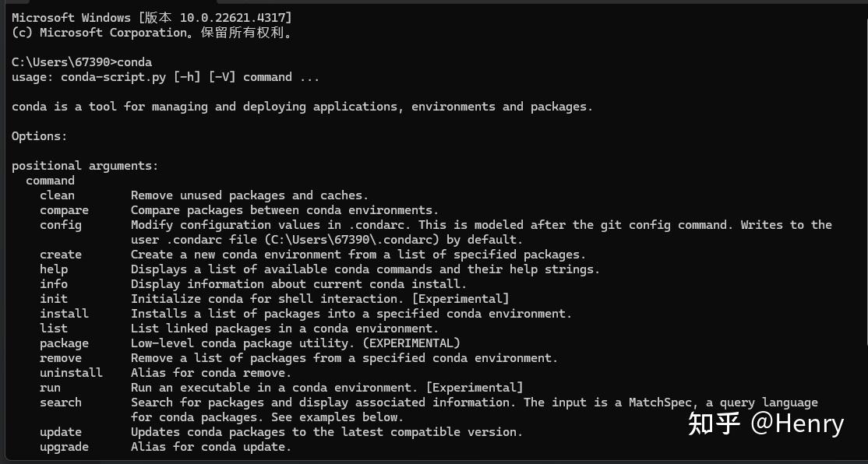Image resolution: width=868 pixels, height=464 pixels.
Task: Click the 'run' command name in the left column
Action: pos(51,388)
